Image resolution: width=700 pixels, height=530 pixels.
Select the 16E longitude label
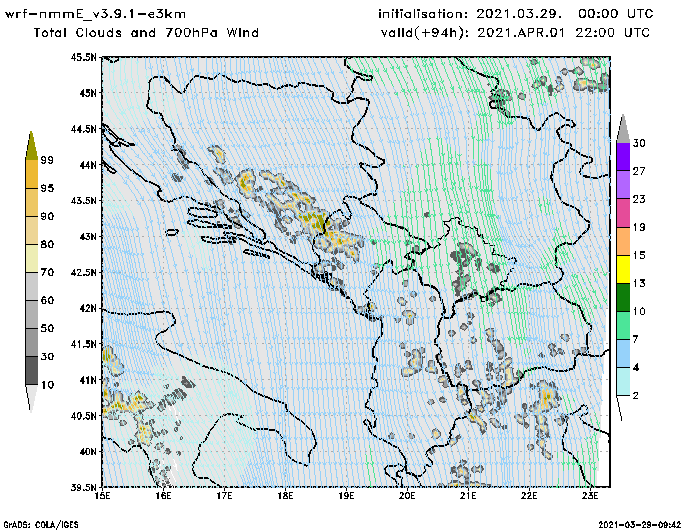tap(163, 496)
